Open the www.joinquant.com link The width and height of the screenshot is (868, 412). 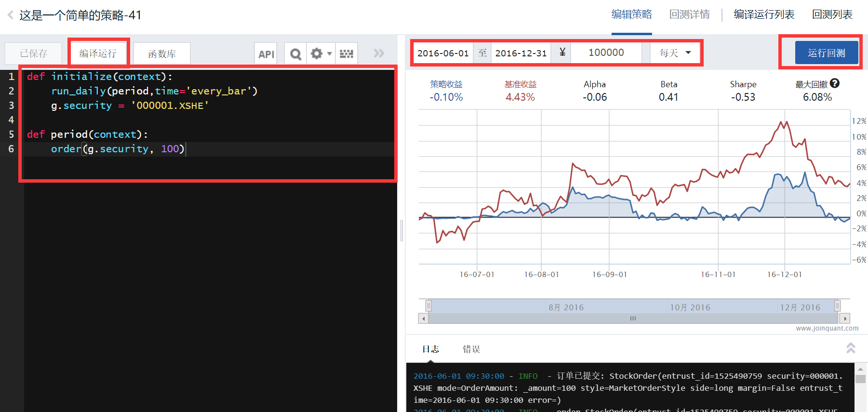pos(827,328)
